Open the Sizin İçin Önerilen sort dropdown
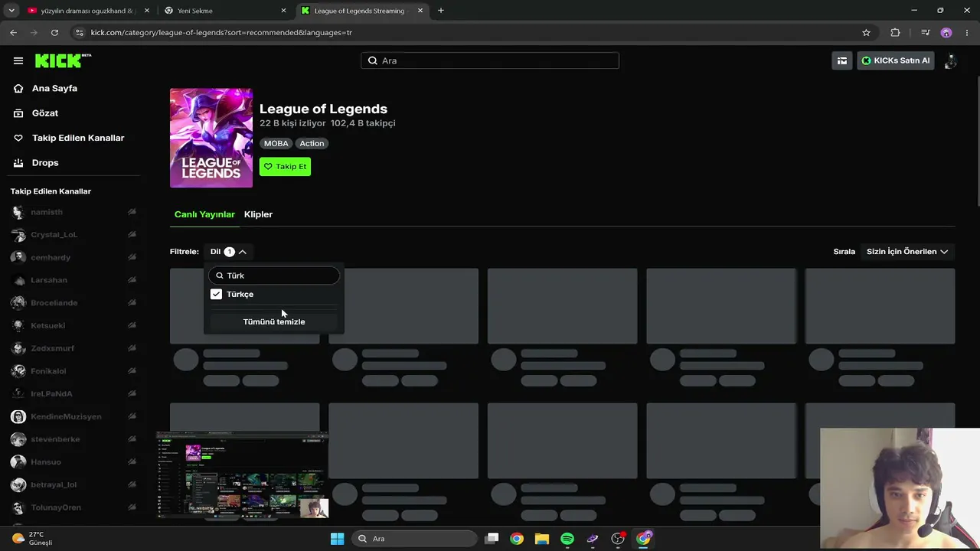 pos(907,252)
